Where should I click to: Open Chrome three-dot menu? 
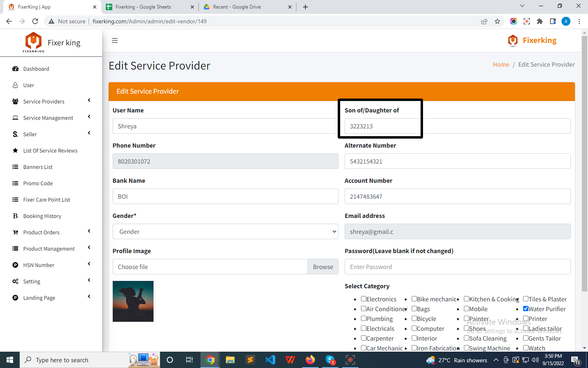pos(579,21)
